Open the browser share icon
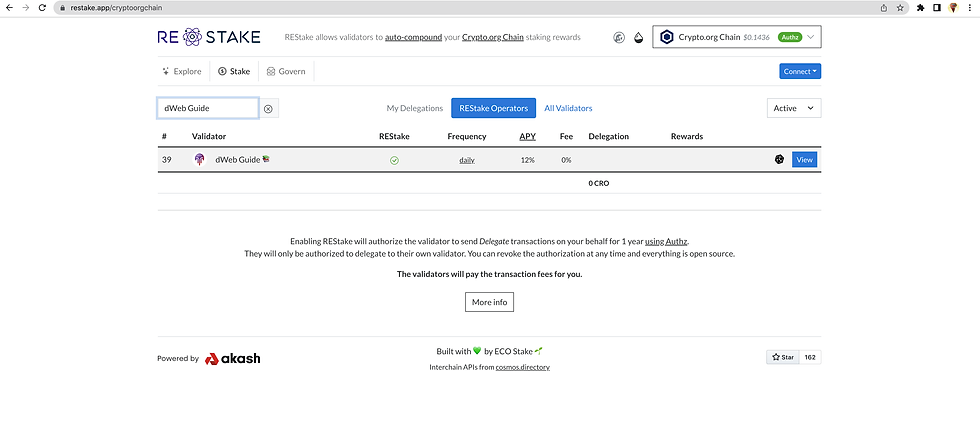 point(884,7)
